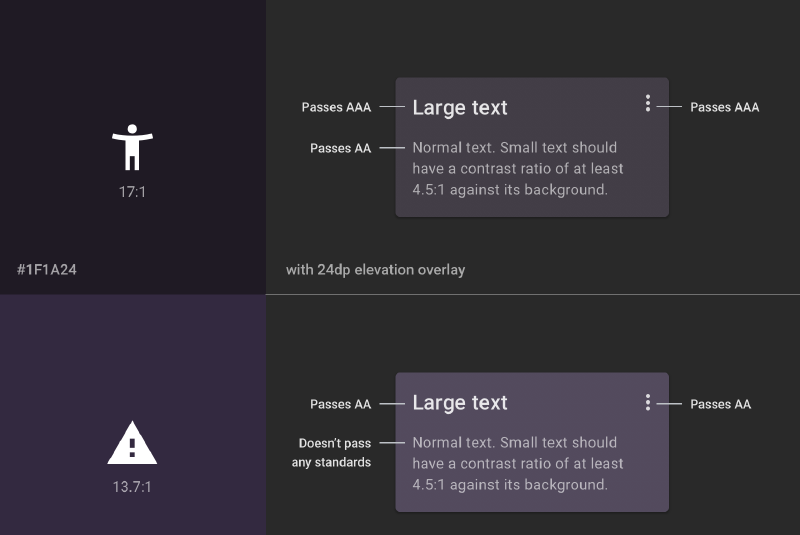The image size is (800, 535).
Task: Click the top card's Large text heading
Action: 460,108
